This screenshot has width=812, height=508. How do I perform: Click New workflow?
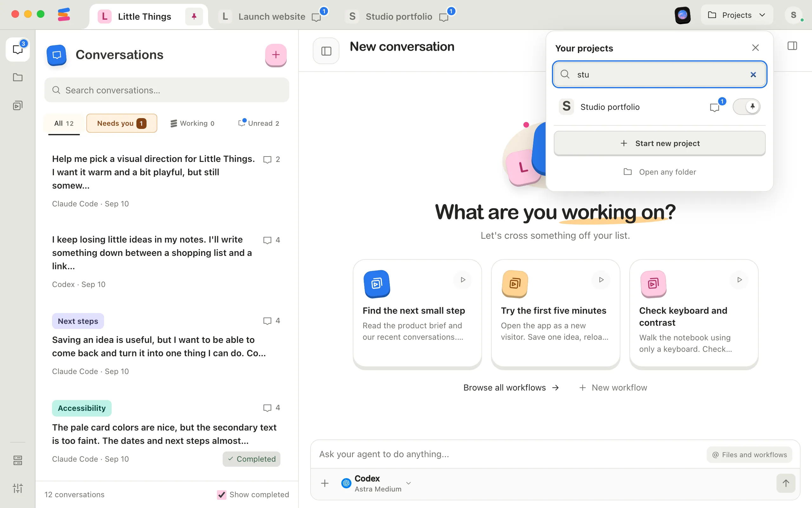[613, 387]
